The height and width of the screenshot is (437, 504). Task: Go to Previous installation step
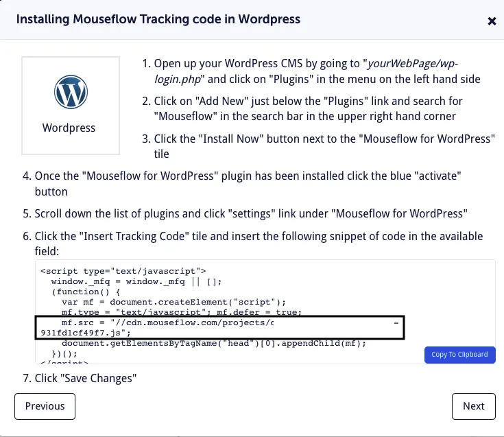click(x=45, y=406)
